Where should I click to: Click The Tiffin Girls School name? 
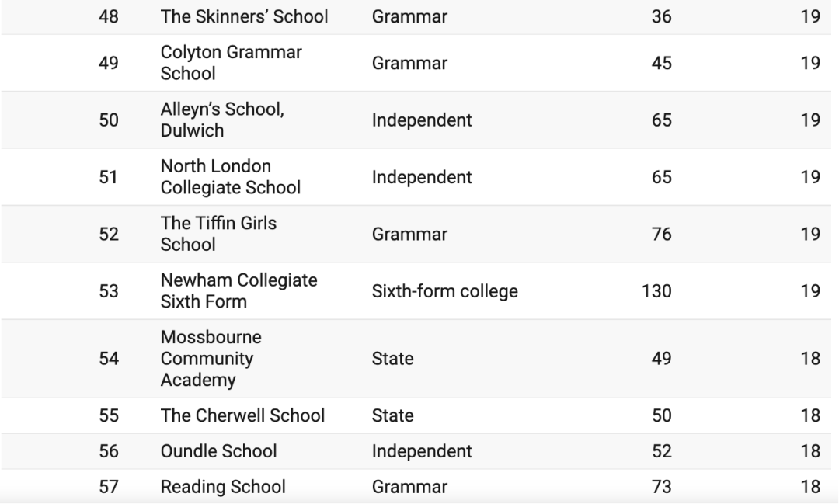coord(218,234)
